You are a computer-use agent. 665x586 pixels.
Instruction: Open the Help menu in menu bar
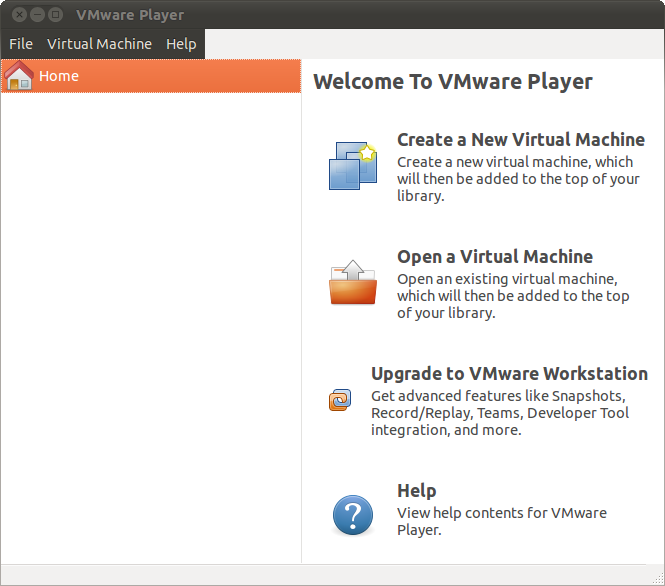181,44
